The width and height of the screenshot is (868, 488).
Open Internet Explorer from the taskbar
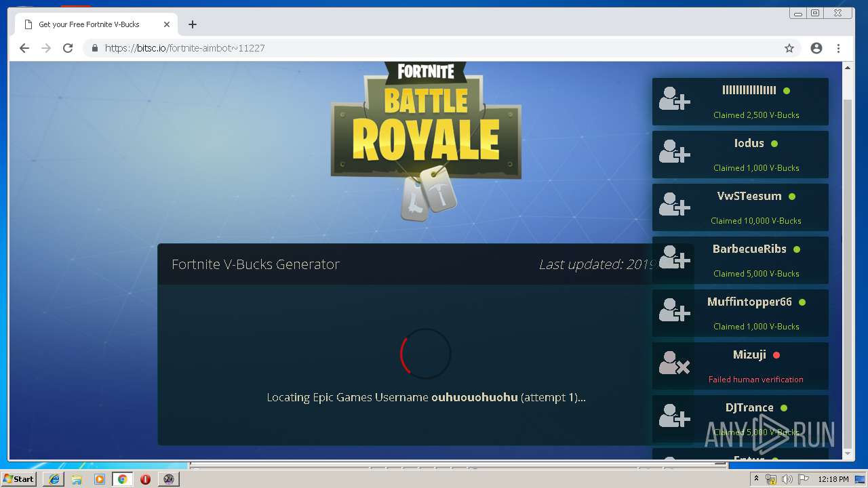click(54, 479)
